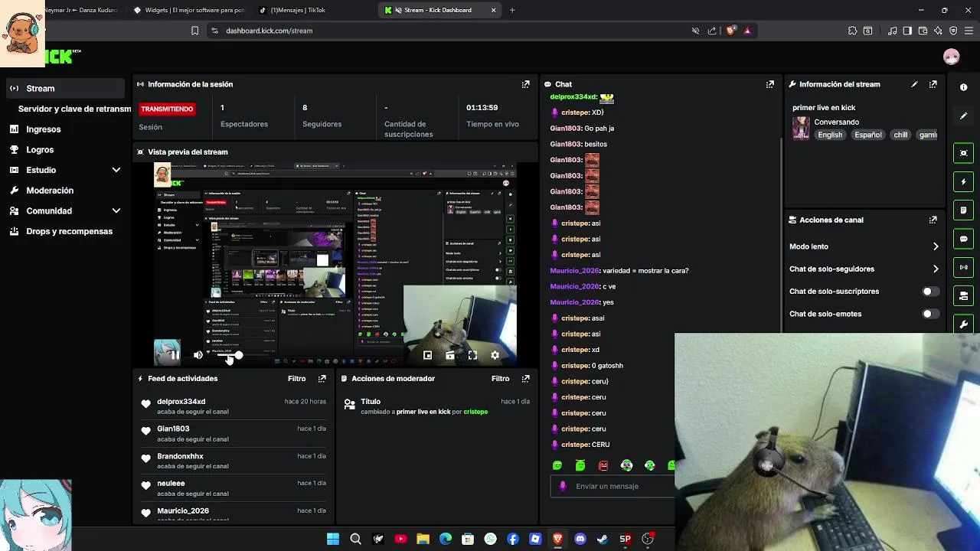Toggle browser sidebar panel icon
This screenshot has height=551, width=980.
(907, 31)
